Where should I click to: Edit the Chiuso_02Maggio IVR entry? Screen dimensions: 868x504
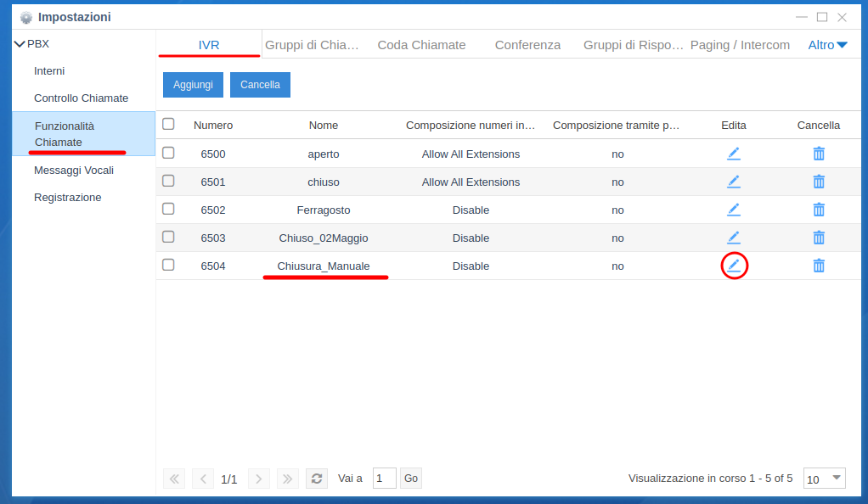734,238
